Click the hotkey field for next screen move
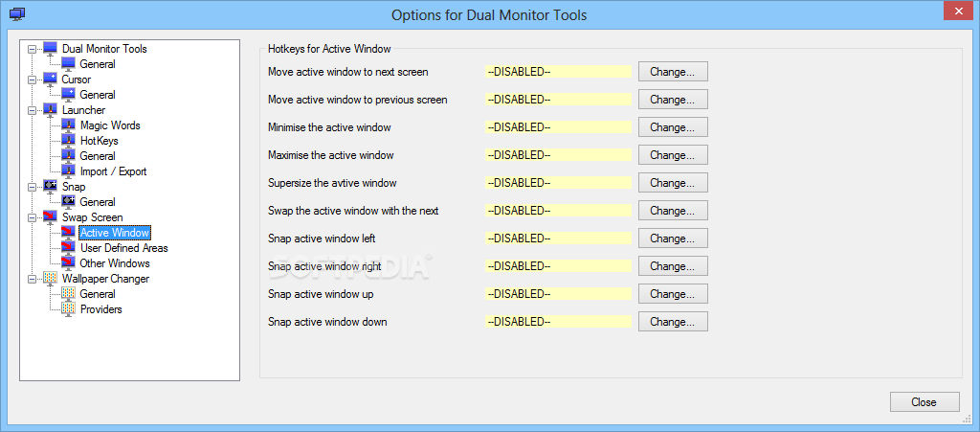The image size is (980, 432). (x=558, y=72)
